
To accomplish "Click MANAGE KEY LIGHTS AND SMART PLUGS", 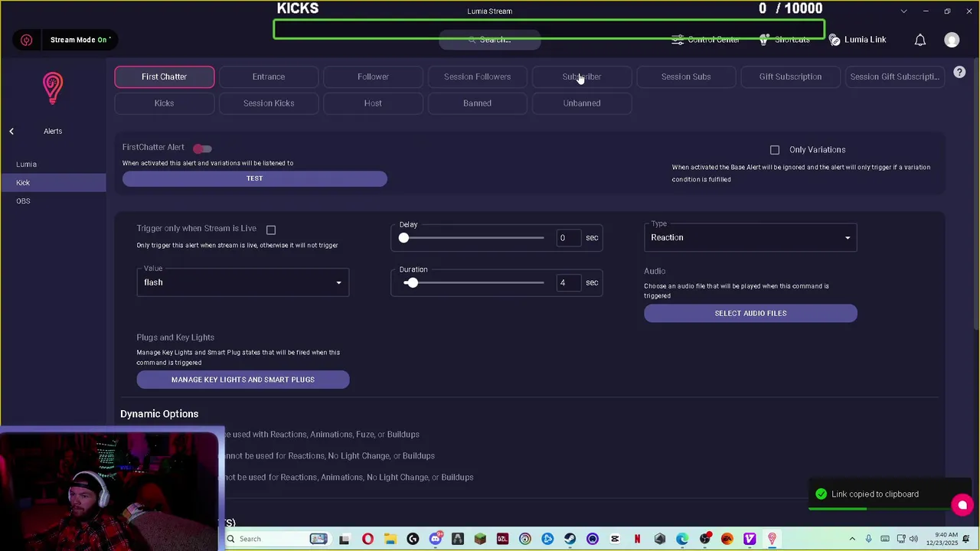I will (x=243, y=380).
